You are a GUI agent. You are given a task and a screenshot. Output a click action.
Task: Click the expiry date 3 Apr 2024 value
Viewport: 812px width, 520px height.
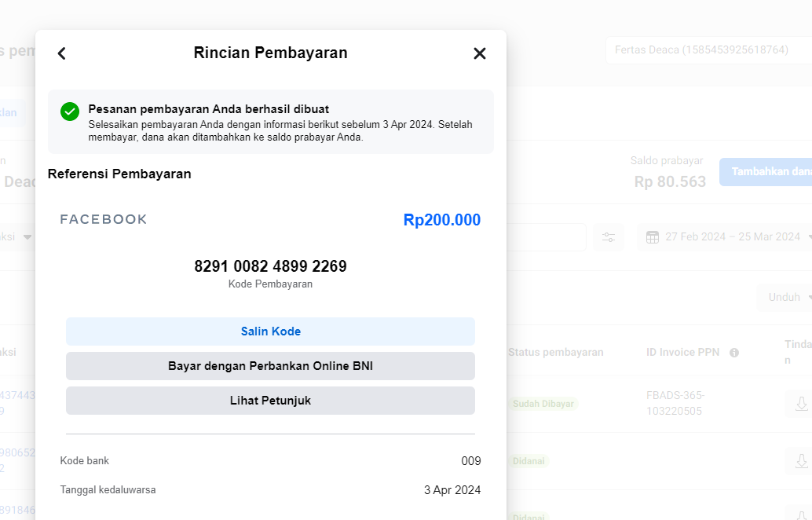click(452, 490)
